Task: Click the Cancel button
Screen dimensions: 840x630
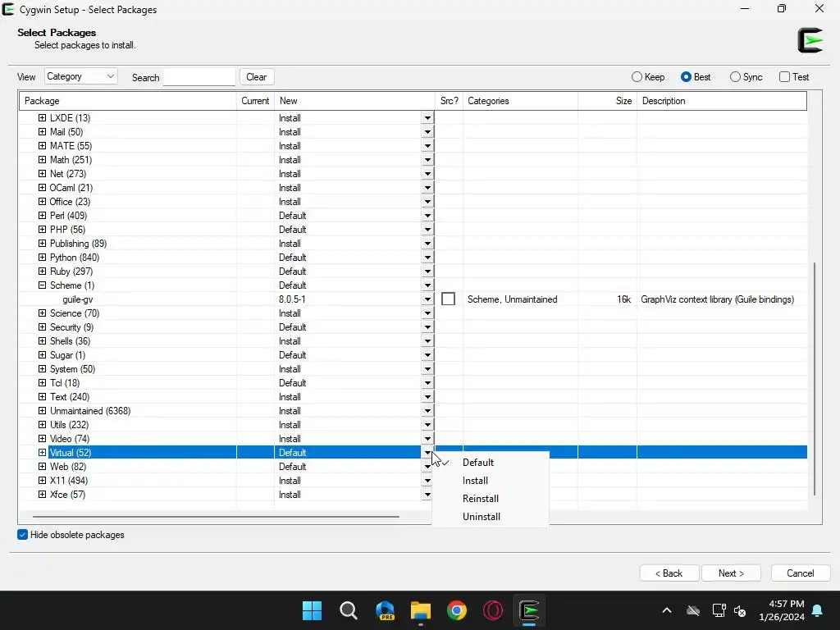Action: pyautogui.click(x=801, y=573)
